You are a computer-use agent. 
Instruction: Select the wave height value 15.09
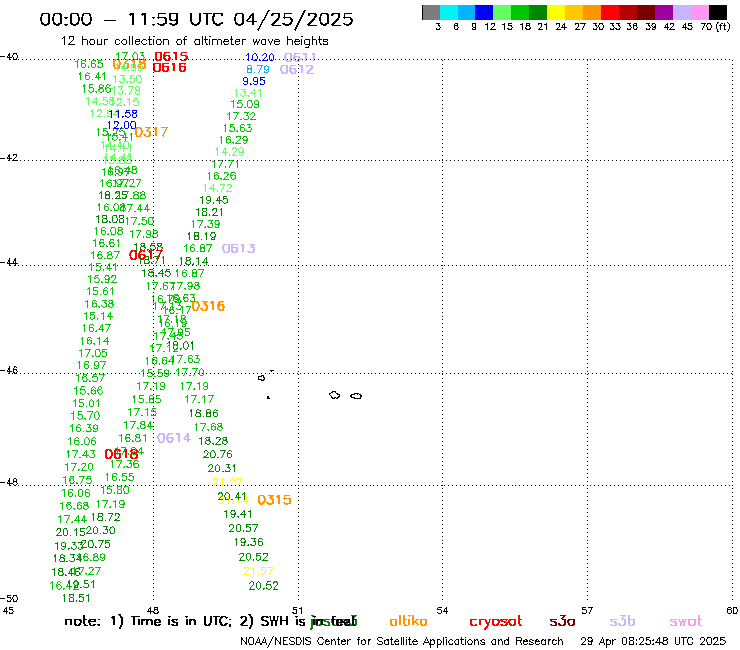[x=245, y=104]
